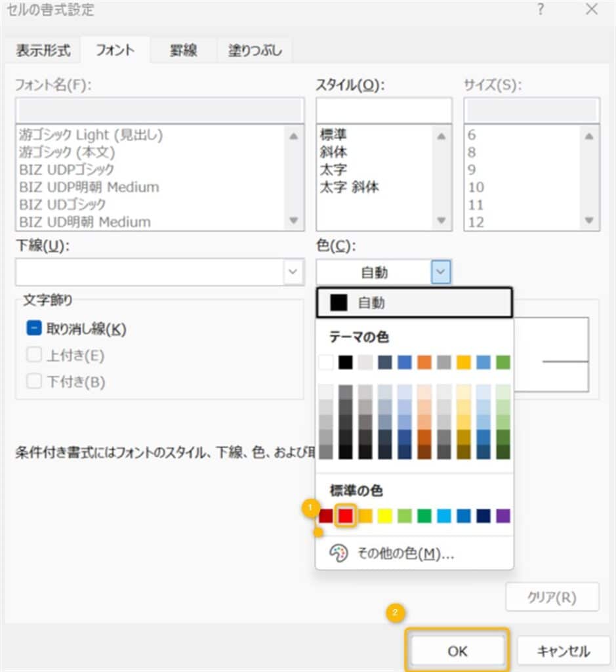616x672 pixels.
Task: Click the style list down arrow
Action: tap(441, 220)
